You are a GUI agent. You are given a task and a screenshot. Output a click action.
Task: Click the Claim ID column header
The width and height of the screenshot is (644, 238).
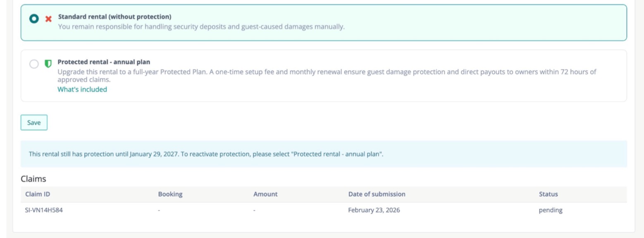pos(38,194)
